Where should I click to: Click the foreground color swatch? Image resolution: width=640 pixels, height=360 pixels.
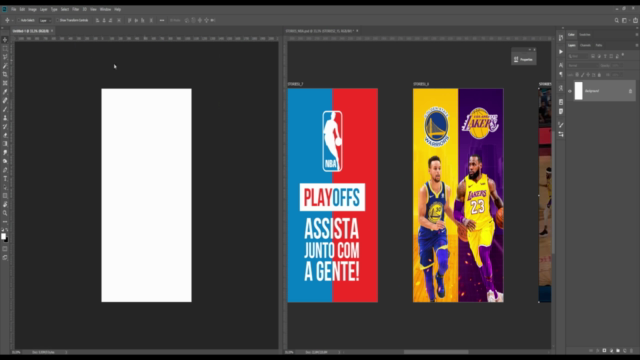point(4,236)
